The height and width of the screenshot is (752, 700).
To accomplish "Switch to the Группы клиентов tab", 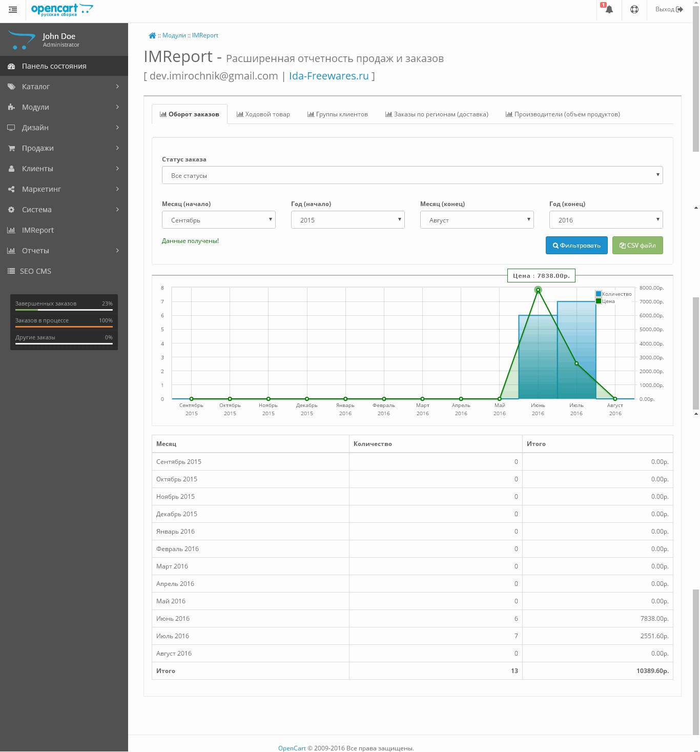I will (338, 114).
